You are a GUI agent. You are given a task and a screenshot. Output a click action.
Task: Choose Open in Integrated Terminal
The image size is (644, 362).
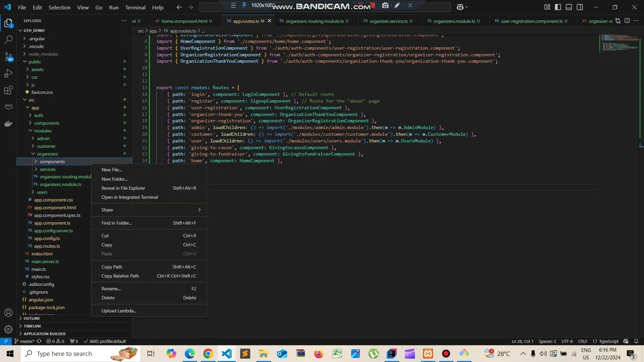[x=148, y=197]
